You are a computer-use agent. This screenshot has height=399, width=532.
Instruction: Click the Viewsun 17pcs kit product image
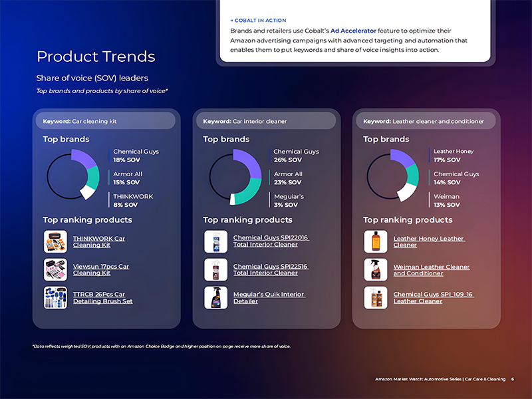55,270
